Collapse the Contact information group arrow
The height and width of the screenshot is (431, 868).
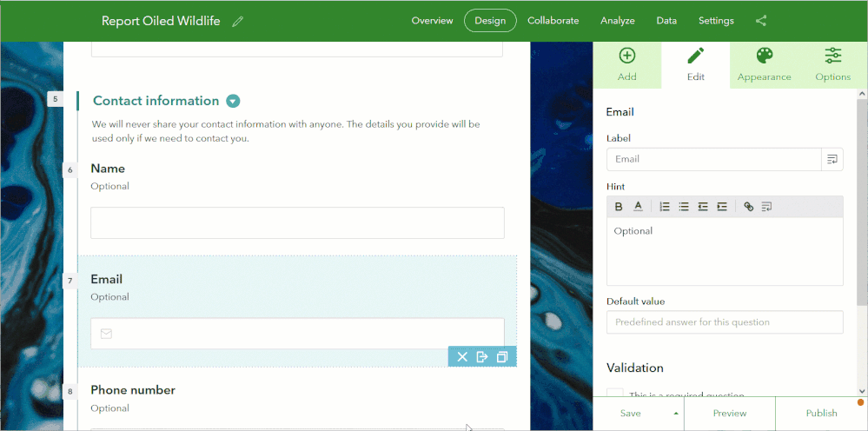pyautogui.click(x=233, y=102)
